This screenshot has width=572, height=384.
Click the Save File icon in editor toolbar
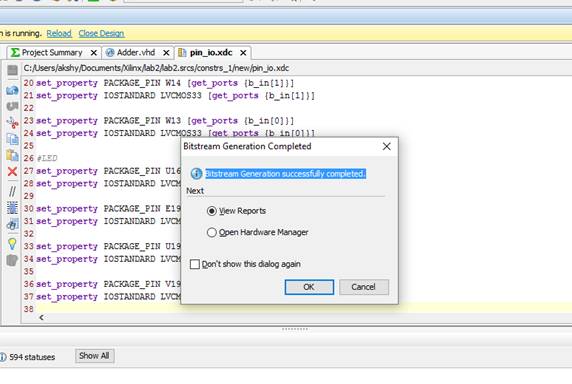(x=12, y=70)
